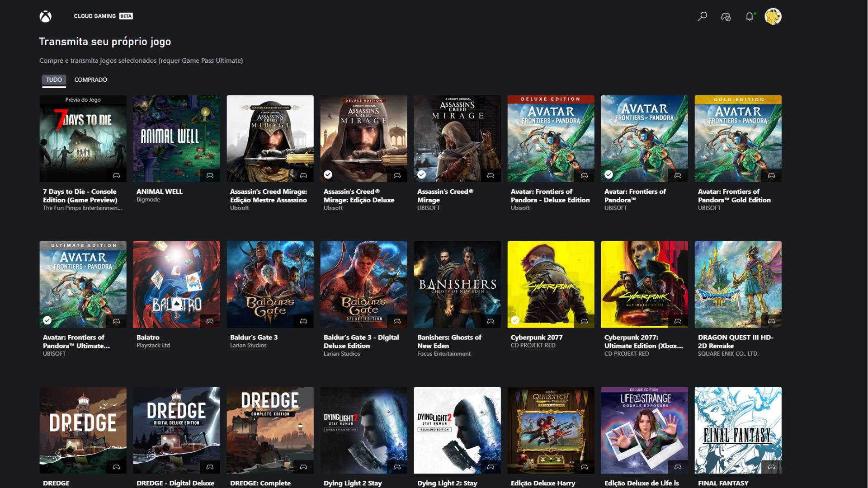Click controller icon on Banishers tile
868x488 pixels.
[491, 321]
